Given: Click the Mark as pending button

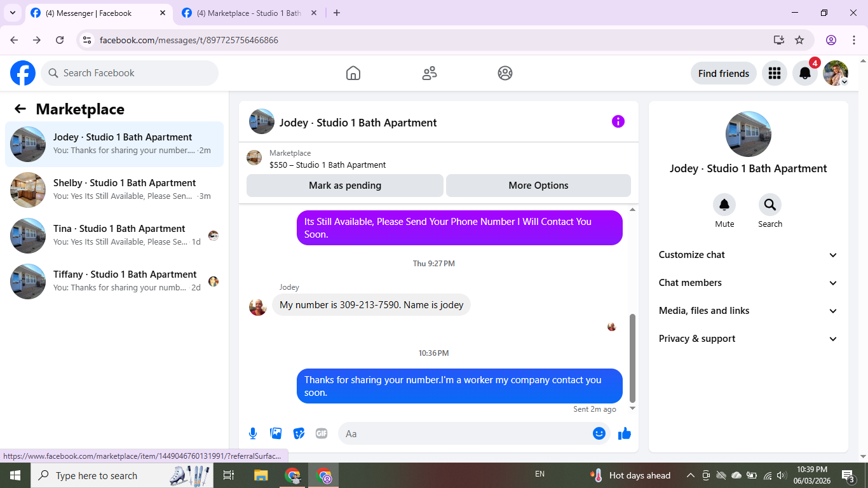Looking at the screenshot, I should point(345,186).
